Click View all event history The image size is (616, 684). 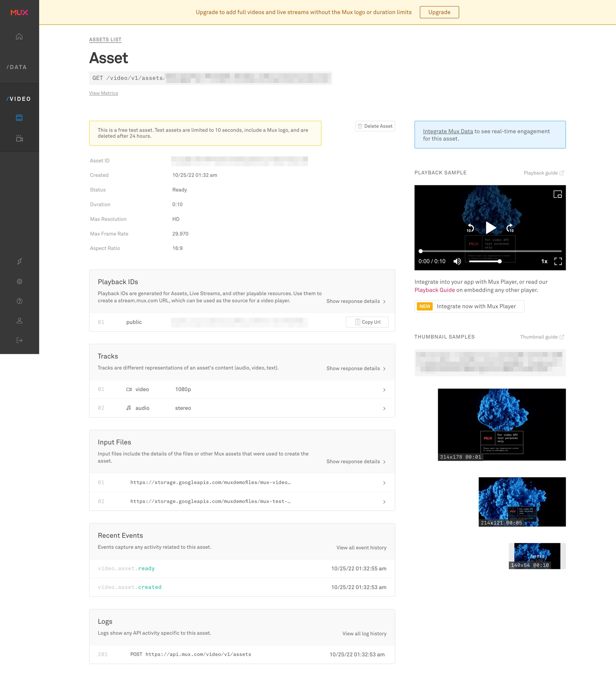[361, 548]
